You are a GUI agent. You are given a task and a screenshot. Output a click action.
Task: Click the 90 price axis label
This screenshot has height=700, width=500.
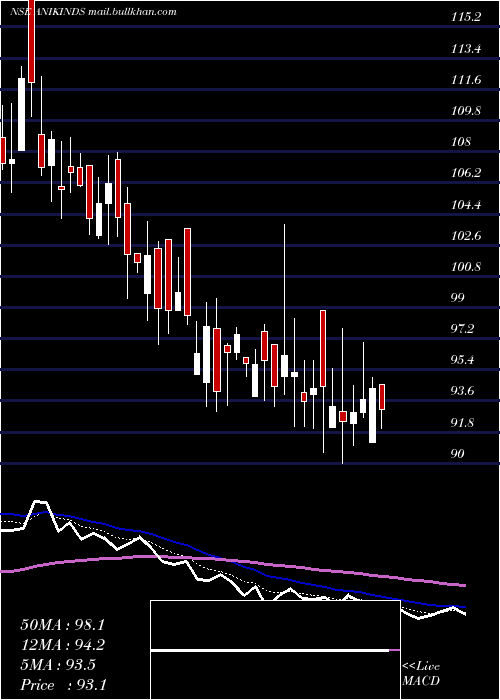[x=458, y=454]
